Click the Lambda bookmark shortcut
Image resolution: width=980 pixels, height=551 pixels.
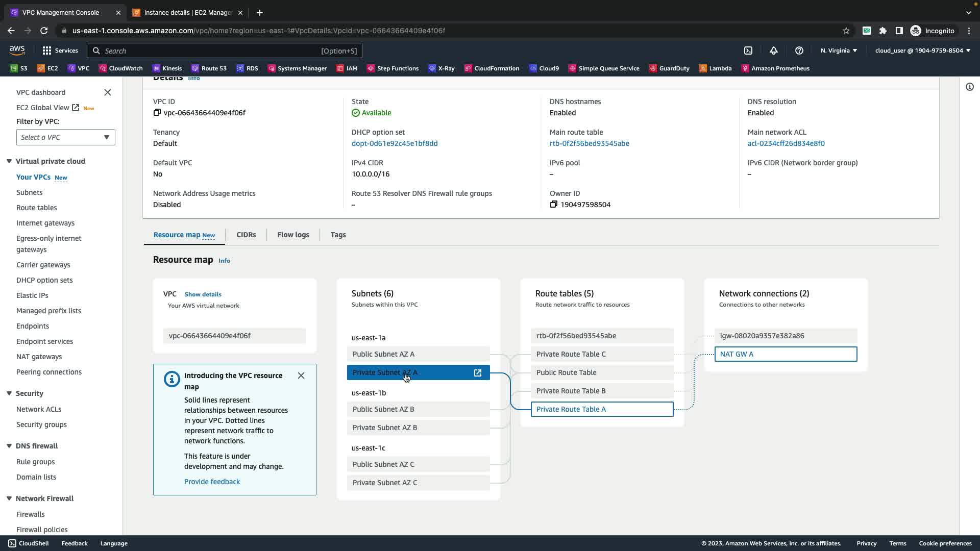(x=715, y=68)
